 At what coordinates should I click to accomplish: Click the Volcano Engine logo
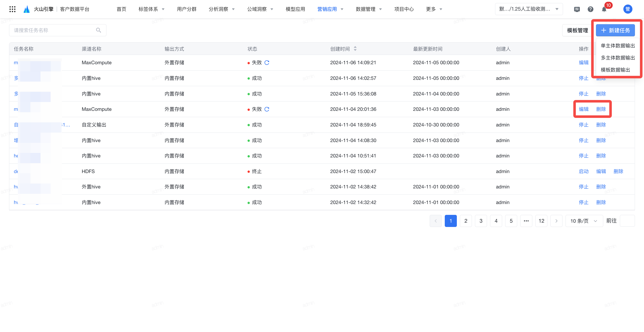coord(27,9)
